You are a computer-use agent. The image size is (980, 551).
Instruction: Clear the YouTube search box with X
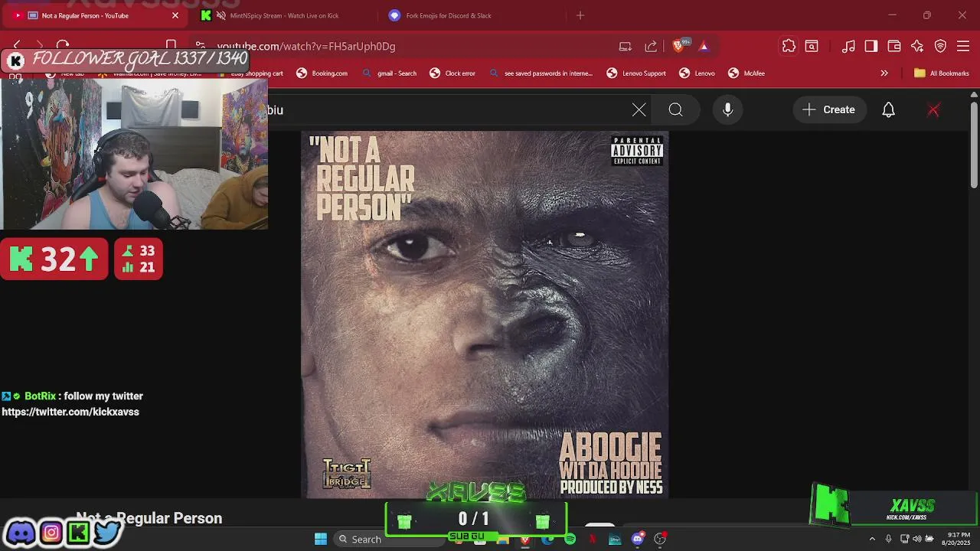[639, 109]
